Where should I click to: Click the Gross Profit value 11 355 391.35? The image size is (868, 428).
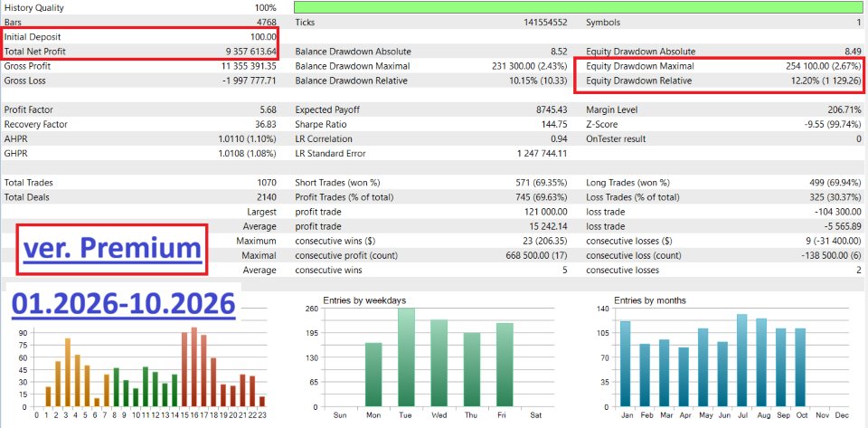pos(249,66)
